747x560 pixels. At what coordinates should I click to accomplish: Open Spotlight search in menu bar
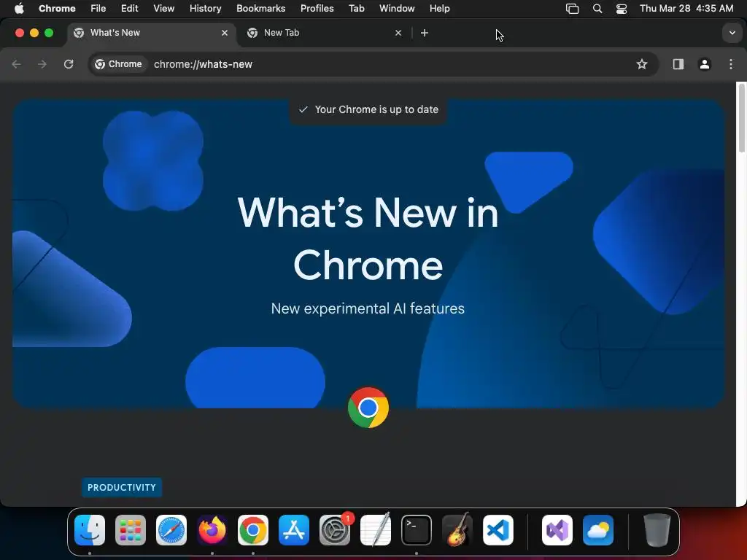click(x=597, y=8)
